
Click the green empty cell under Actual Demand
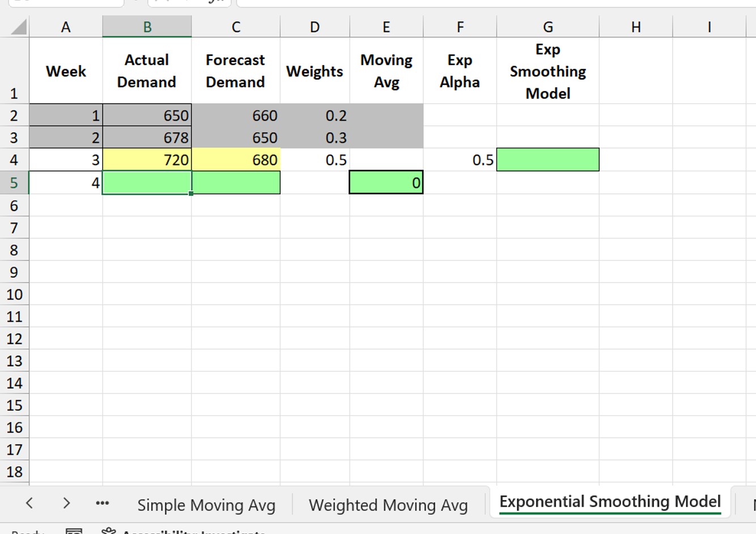point(146,182)
